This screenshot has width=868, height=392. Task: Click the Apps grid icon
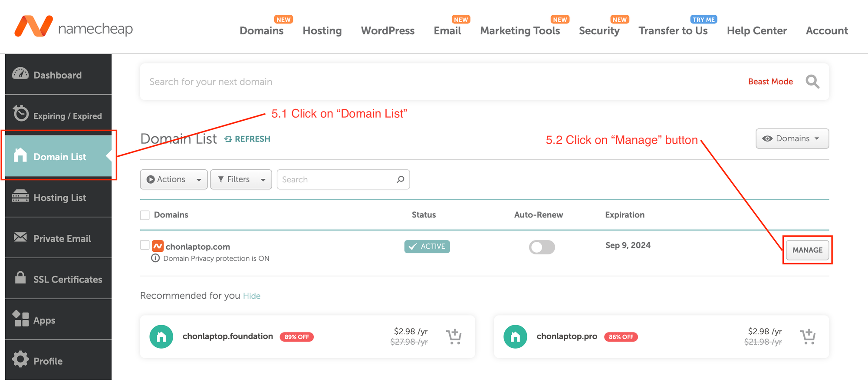(x=20, y=319)
